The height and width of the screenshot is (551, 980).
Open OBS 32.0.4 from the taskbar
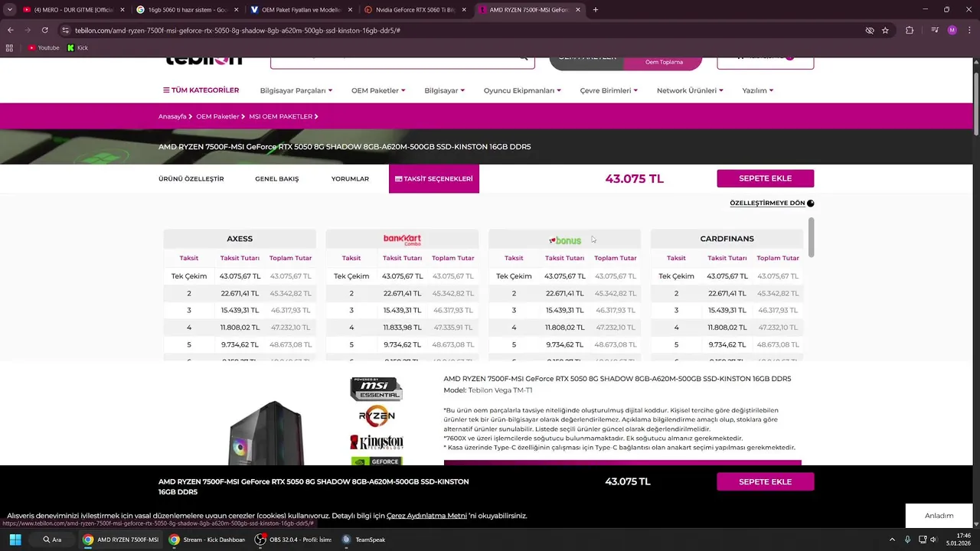coord(294,540)
